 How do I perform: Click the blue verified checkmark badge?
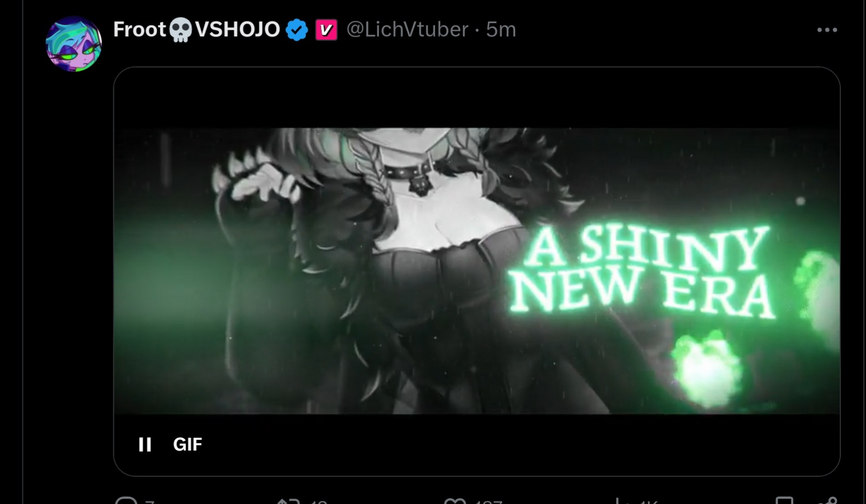point(297,29)
